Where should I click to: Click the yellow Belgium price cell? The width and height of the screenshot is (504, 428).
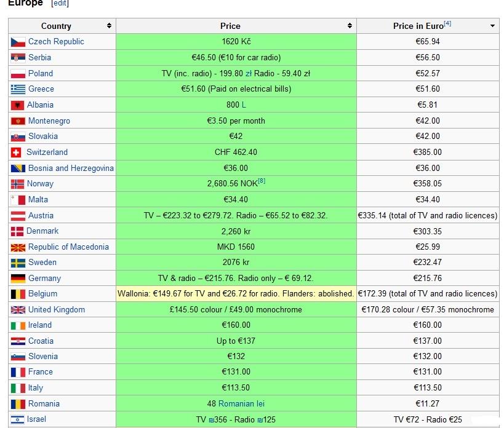click(236, 294)
